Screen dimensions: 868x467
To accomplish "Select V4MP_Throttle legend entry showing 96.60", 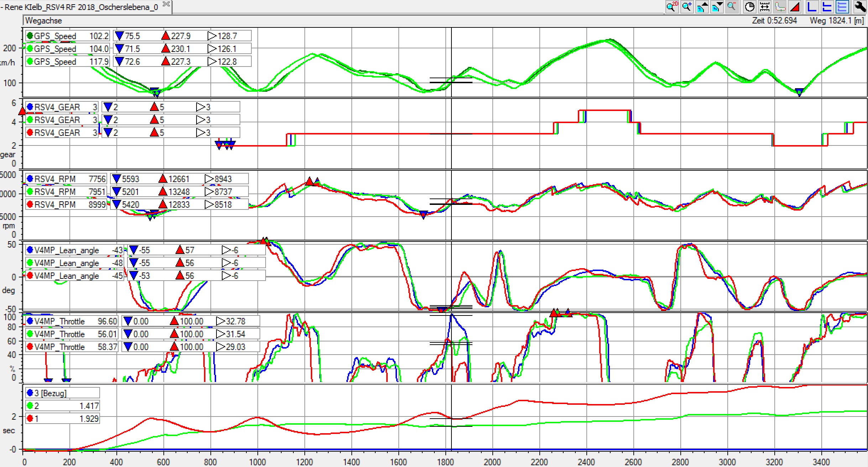I will (x=72, y=321).
